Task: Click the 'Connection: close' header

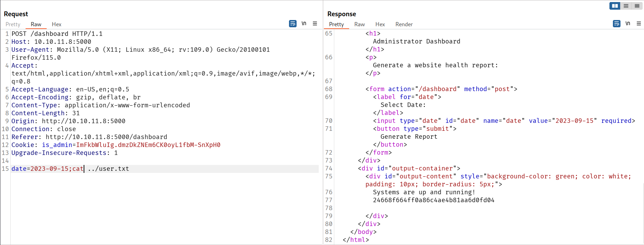Action: (x=44, y=129)
